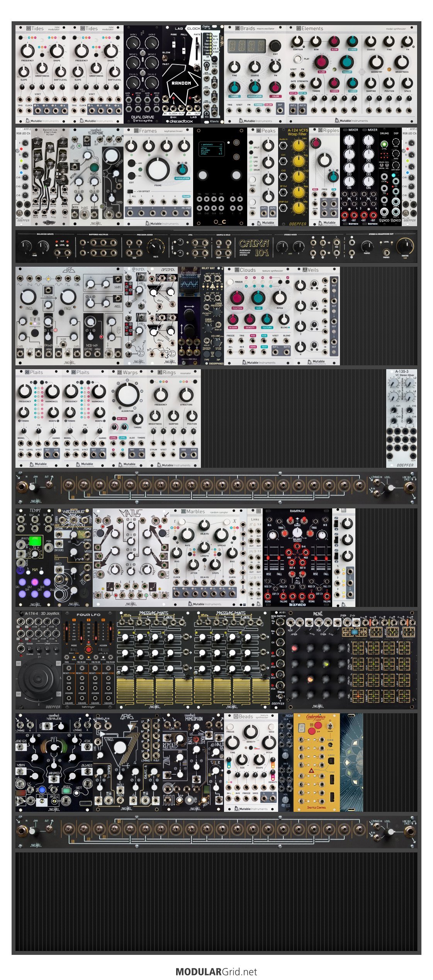Select the black O_C module
Screen dimensions: 433x980
click(220, 177)
